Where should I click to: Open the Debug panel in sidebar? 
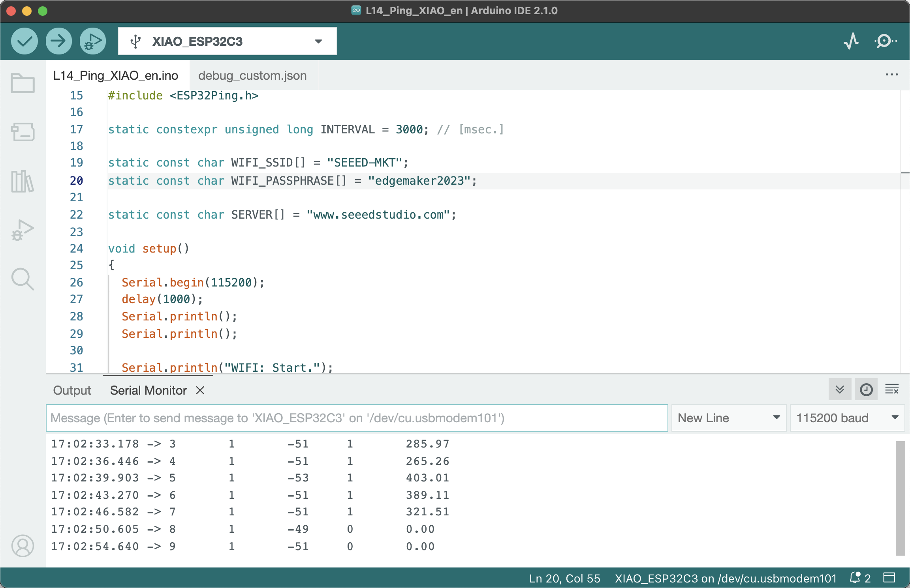point(23,230)
